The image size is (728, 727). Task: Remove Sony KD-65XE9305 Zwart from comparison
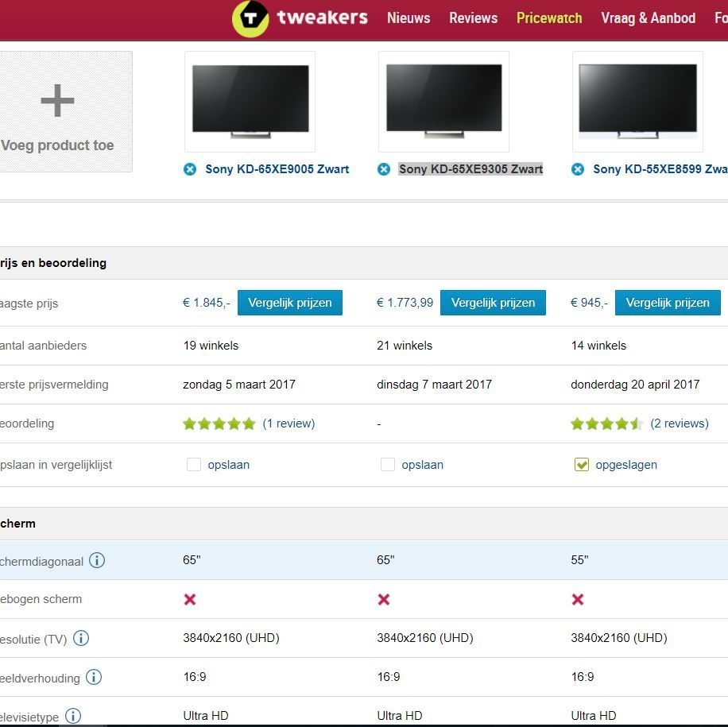[x=384, y=169]
